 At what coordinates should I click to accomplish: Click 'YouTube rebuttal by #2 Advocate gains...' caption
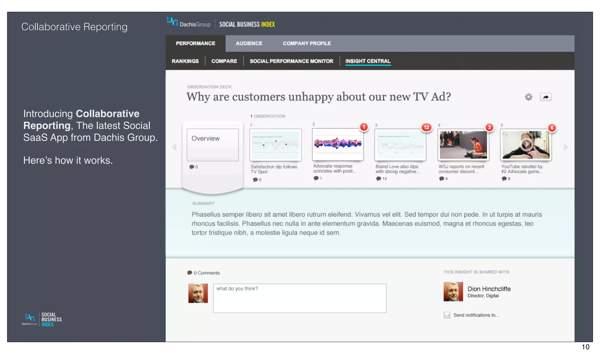point(522,169)
